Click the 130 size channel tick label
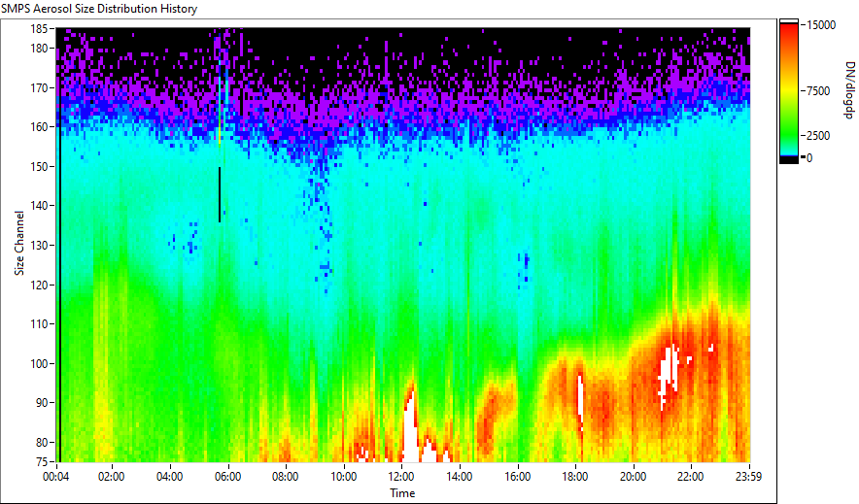This screenshot has height=504, width=859. pos(39,245)
